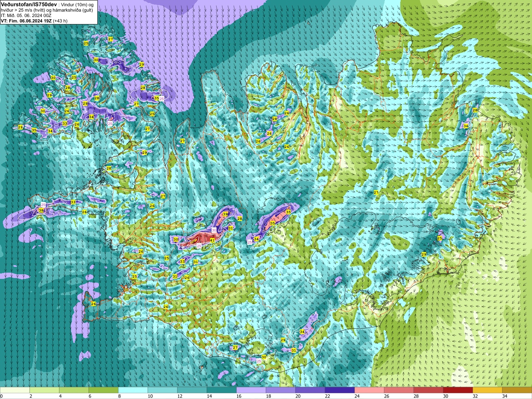The height and width of the screenshot is (399, 532).
Task: Pick the light lavender 16–18 legend swatch
Action: [x=251, y=390]
